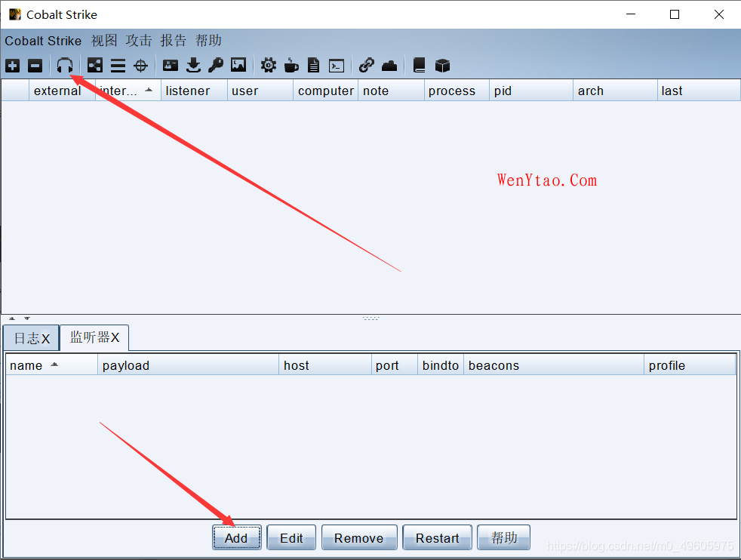Sort sessions by last column
This screenshot has height=560, width=741.
(x=699, y=91)
